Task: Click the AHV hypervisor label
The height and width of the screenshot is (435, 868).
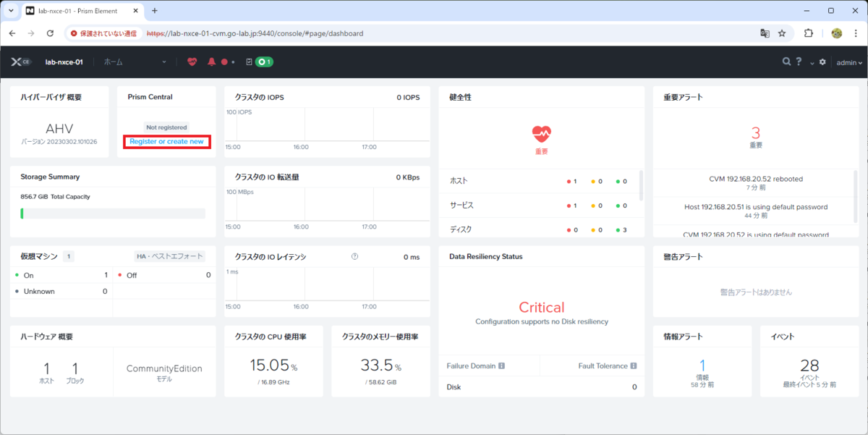Action: 59,128
